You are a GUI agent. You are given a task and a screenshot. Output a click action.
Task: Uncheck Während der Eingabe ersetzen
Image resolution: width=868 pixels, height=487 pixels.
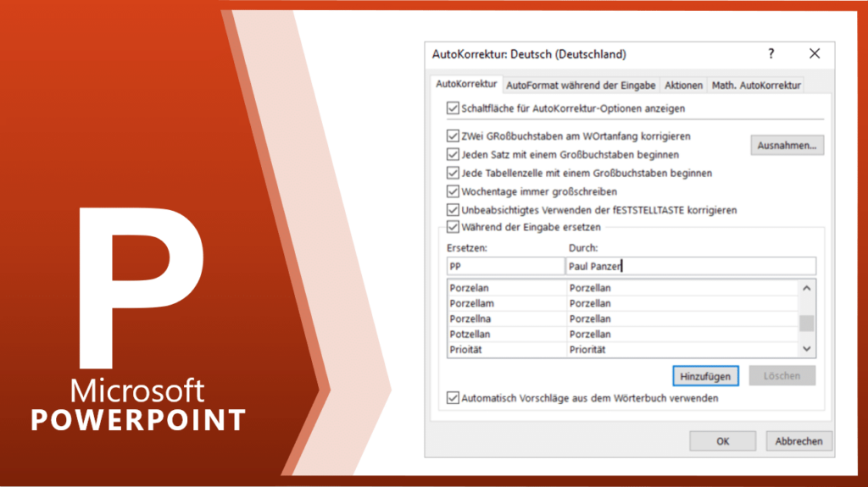pyautogui.click(x=453, y=227)
